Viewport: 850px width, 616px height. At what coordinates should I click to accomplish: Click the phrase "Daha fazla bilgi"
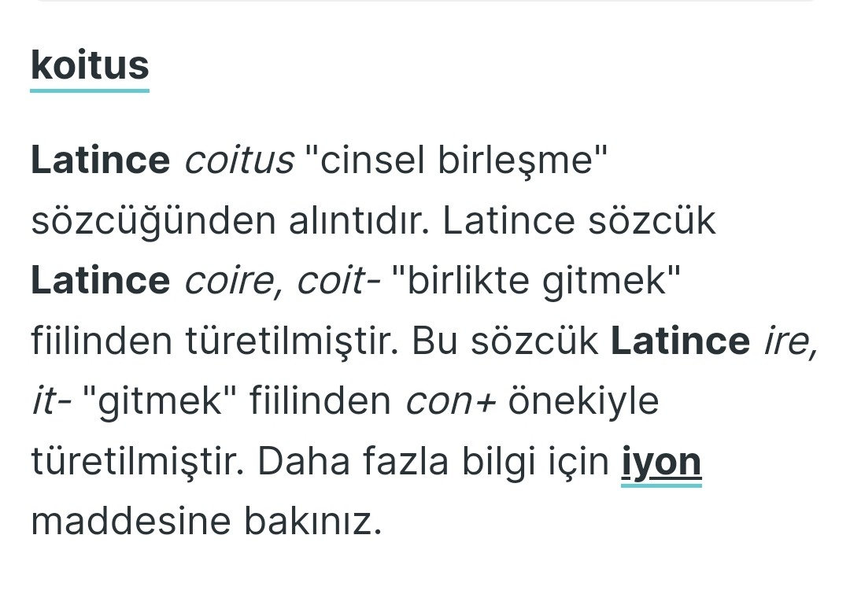(x=389, y=462)
